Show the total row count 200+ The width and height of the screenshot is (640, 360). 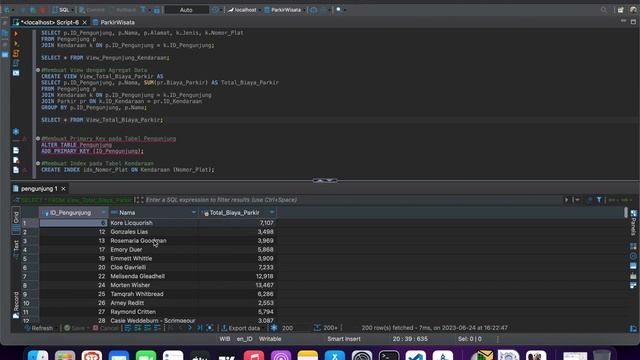326,328
